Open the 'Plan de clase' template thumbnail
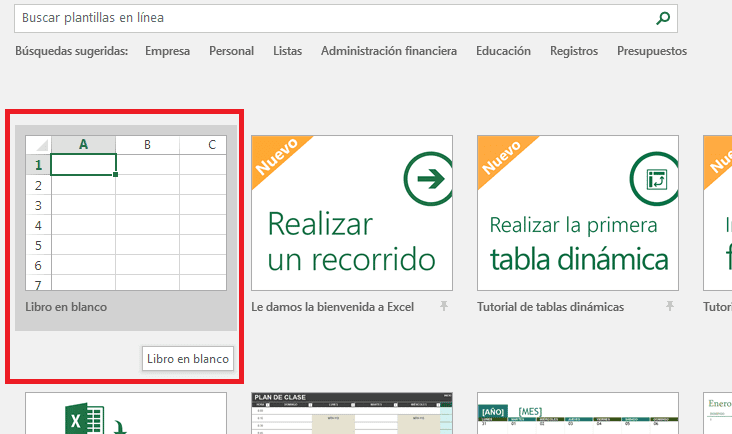Image resolution: width=732 pixels, height=434 pixels. 351,414
